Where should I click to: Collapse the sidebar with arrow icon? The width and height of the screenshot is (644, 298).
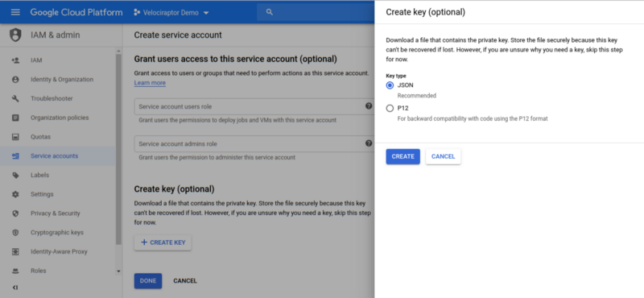(x=15, y=288)
